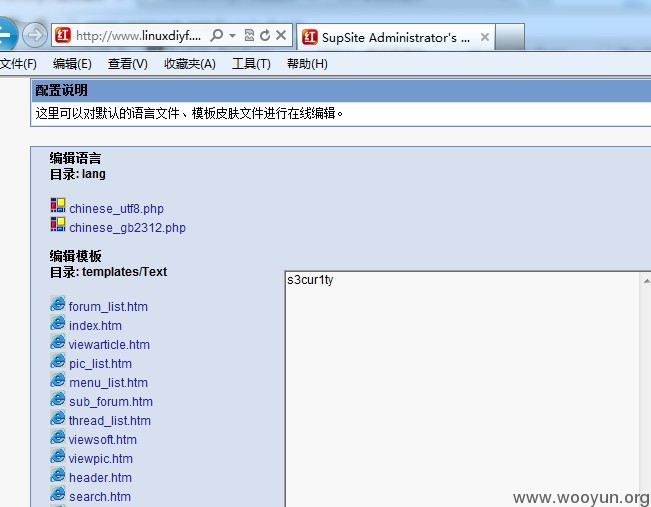Click IE icon beside viewarticle.htm
The height and width of the screenshot is (507, 651).
[x=58, y=342]
